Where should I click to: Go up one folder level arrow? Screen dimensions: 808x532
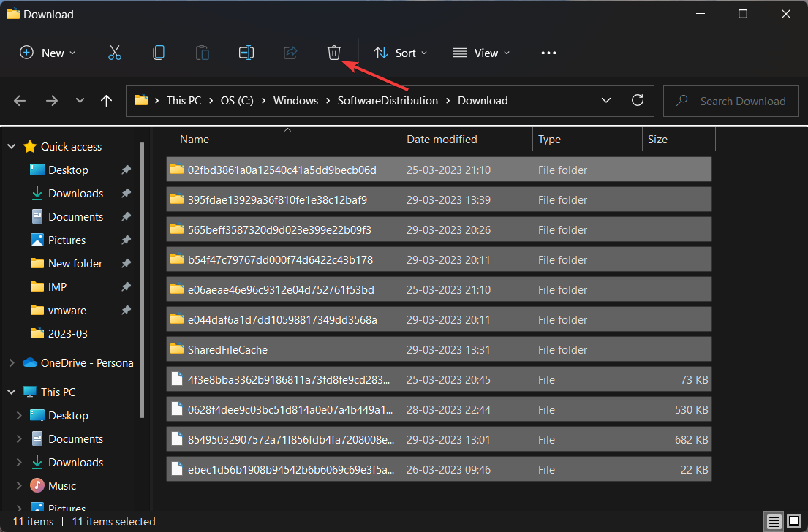pyautogui.click(x=106, y=100)
